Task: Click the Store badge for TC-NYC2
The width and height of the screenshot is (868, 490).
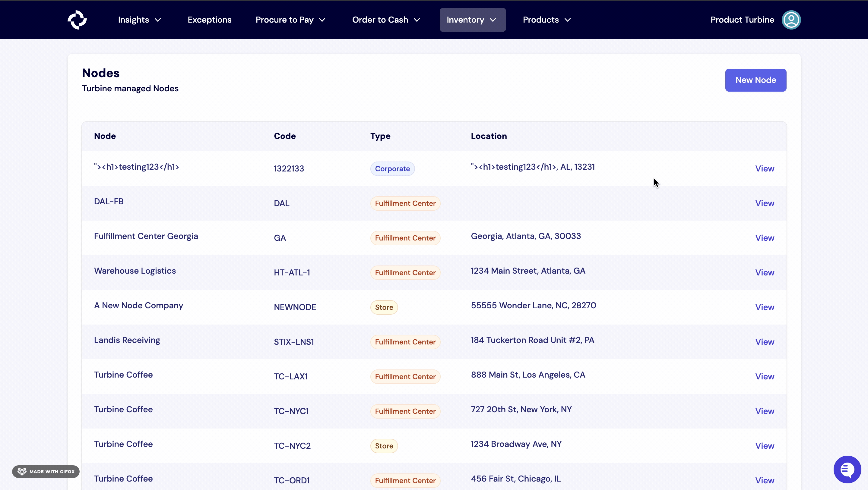Action: click(x=384, y=445)
